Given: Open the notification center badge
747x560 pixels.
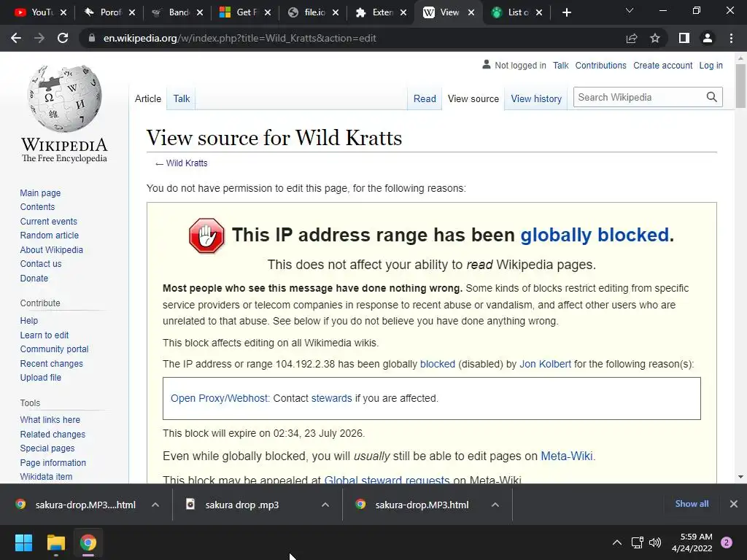Looking at the screenshot, I should (x=727, y=542).
